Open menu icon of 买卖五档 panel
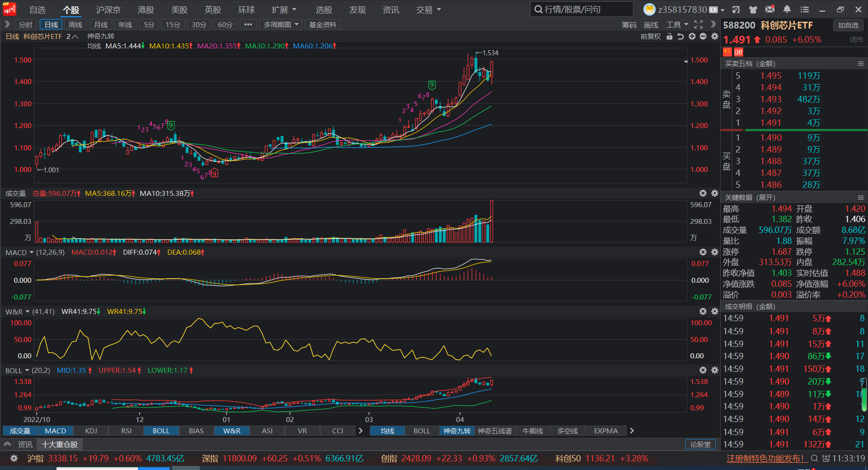This screenshot has width=868, height=470. tap(861, 64)
